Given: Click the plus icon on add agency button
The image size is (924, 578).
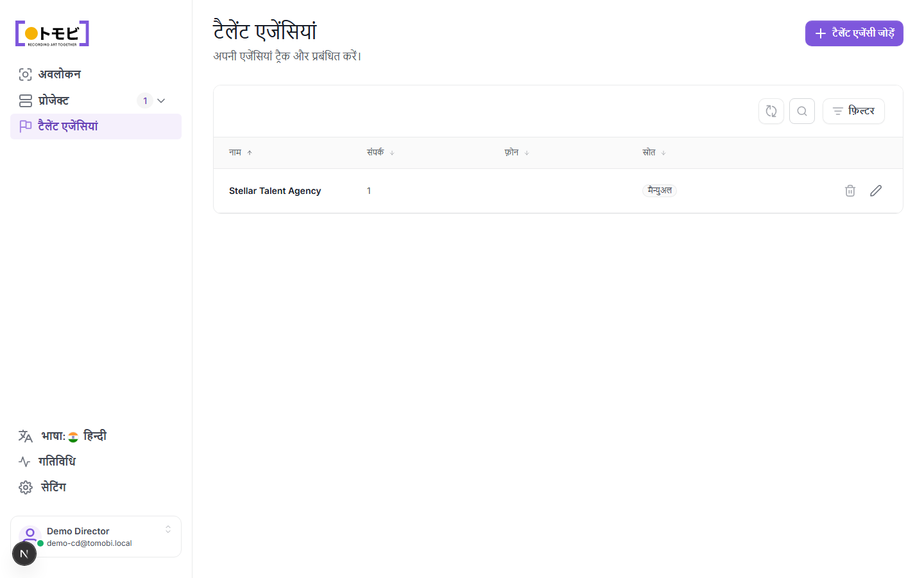Looking at the screenshot, I should [x=820, y=33].
